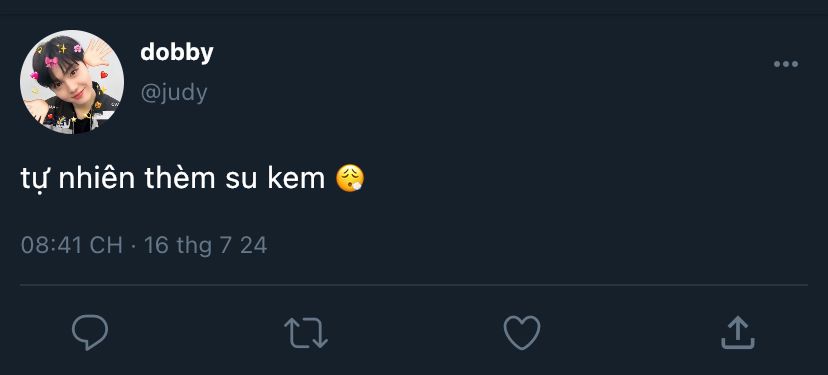
Task: Open the reply speech bubble icon
Action: 90,333
